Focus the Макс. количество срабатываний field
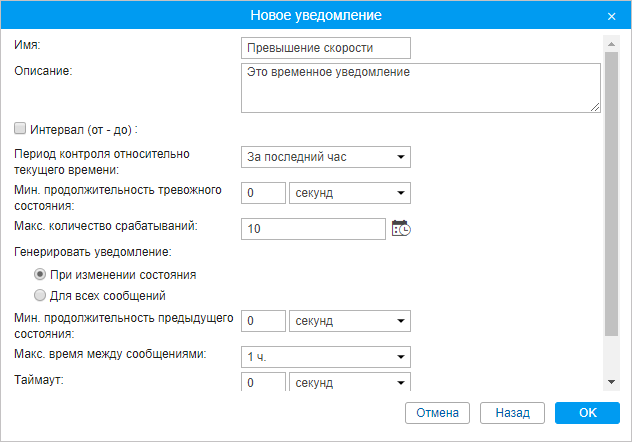The image size is (632, 442). pyautogui.click(x=313, y=229)
